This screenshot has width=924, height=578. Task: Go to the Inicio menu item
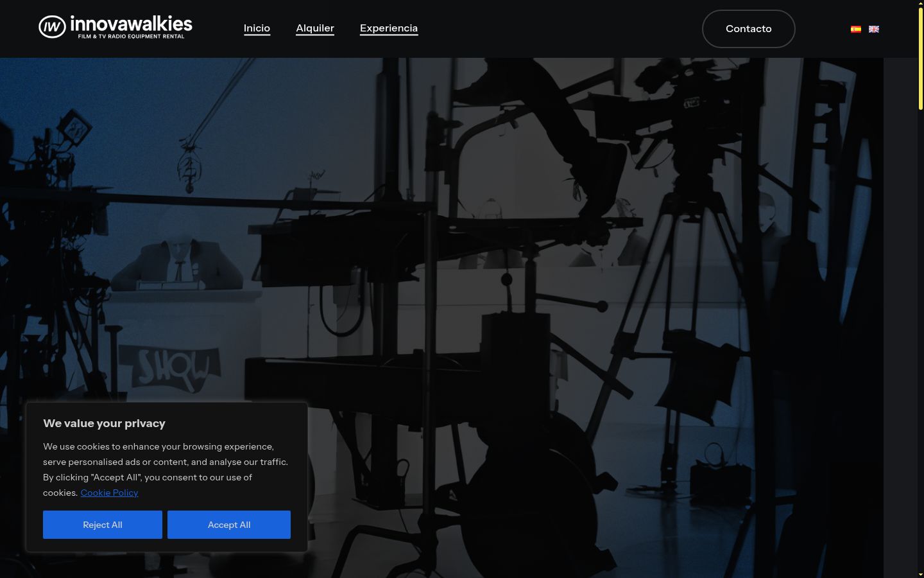pyautogui.click(x=257, y=28)
